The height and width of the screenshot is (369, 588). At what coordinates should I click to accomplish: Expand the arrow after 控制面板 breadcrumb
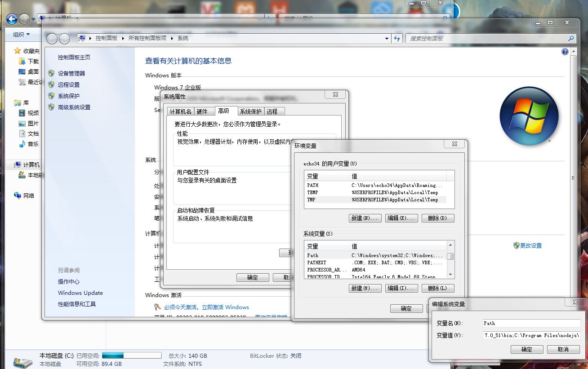pyautogui.click(x=123, y=38)
